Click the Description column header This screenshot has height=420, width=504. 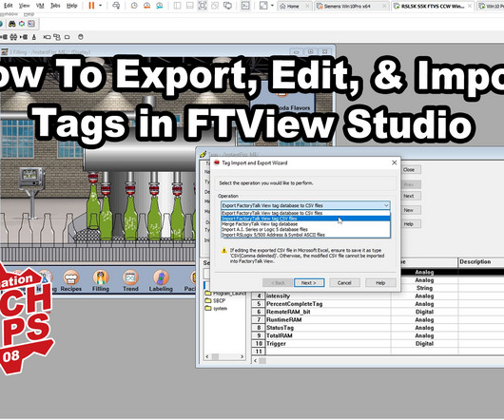[x=481, y=262]
